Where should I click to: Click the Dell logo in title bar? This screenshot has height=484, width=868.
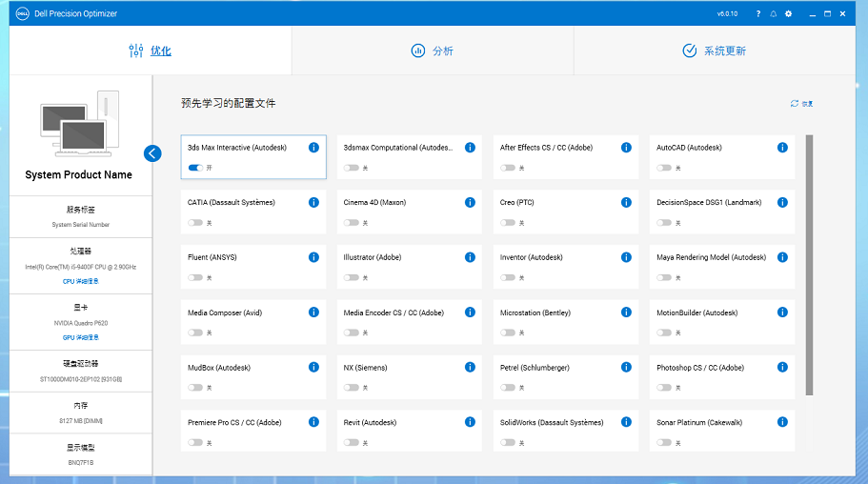tap(22, 13)
